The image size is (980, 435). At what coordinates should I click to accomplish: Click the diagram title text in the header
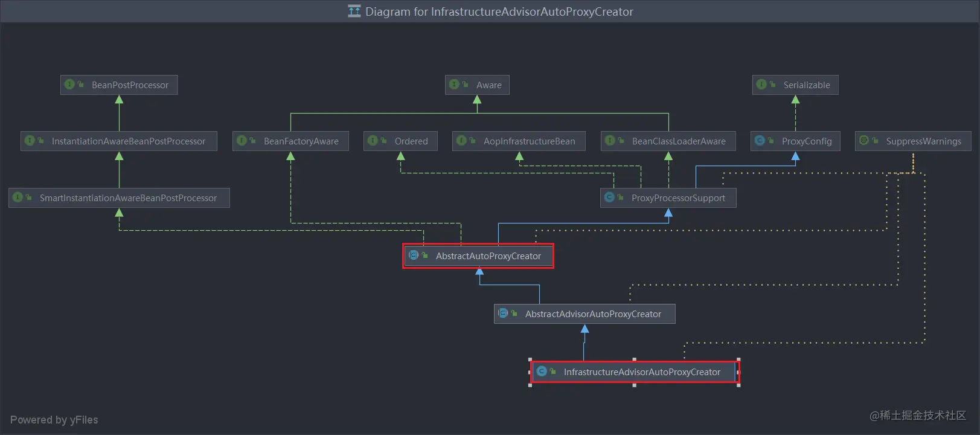[x=499, y=11]
